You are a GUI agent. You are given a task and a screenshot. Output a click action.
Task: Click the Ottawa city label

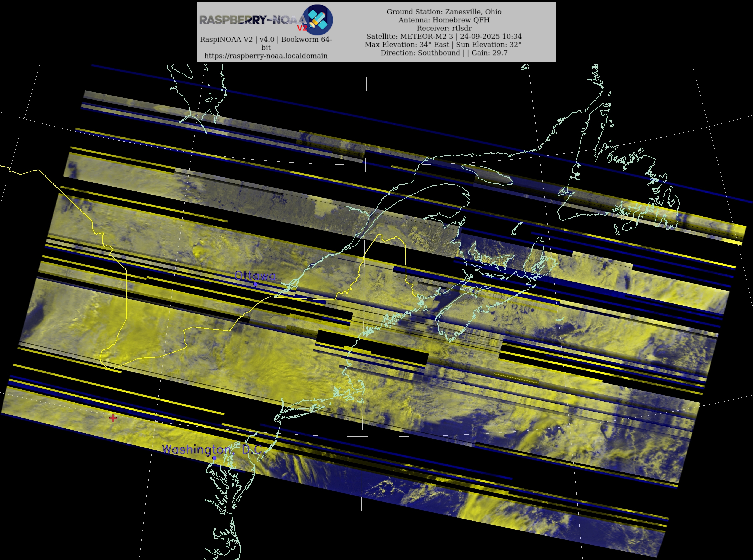point(255,275)
